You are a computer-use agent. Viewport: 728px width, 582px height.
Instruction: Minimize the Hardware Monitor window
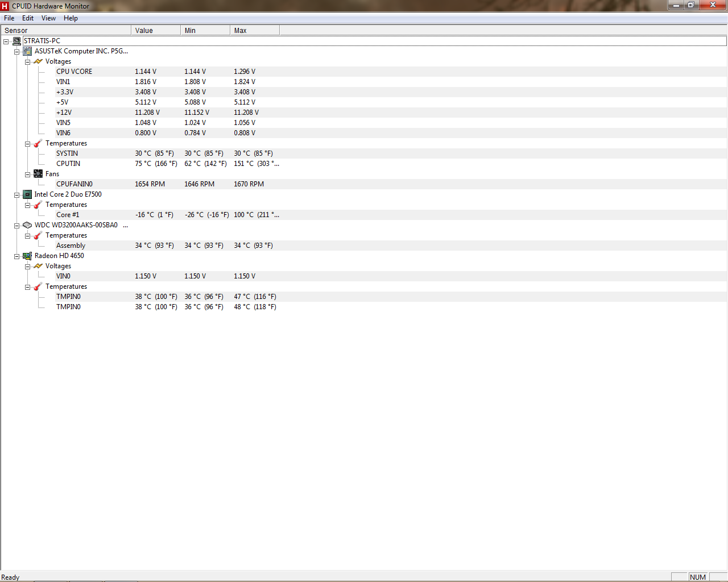coord(676,5)
